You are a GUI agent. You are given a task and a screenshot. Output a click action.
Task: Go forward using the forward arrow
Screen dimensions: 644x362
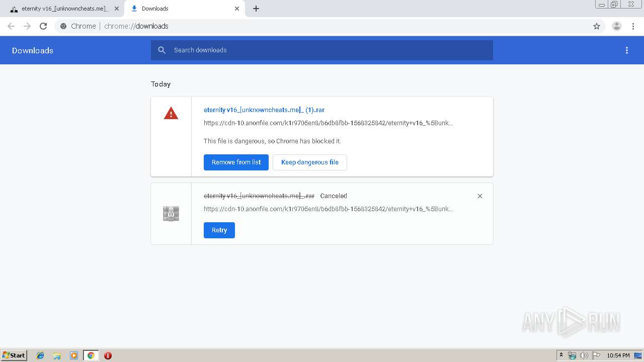27,26
